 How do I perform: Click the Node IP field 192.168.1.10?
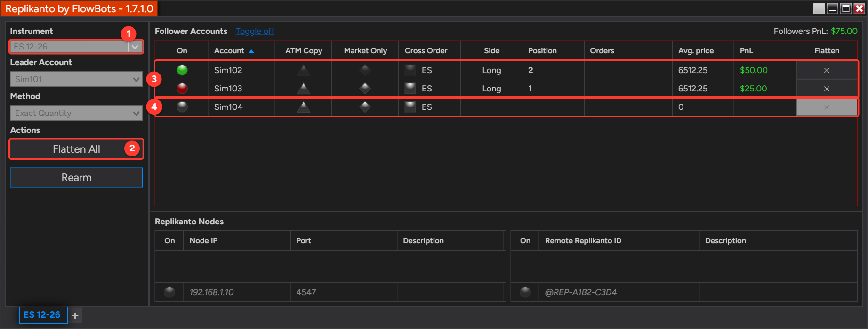(237, 292)
